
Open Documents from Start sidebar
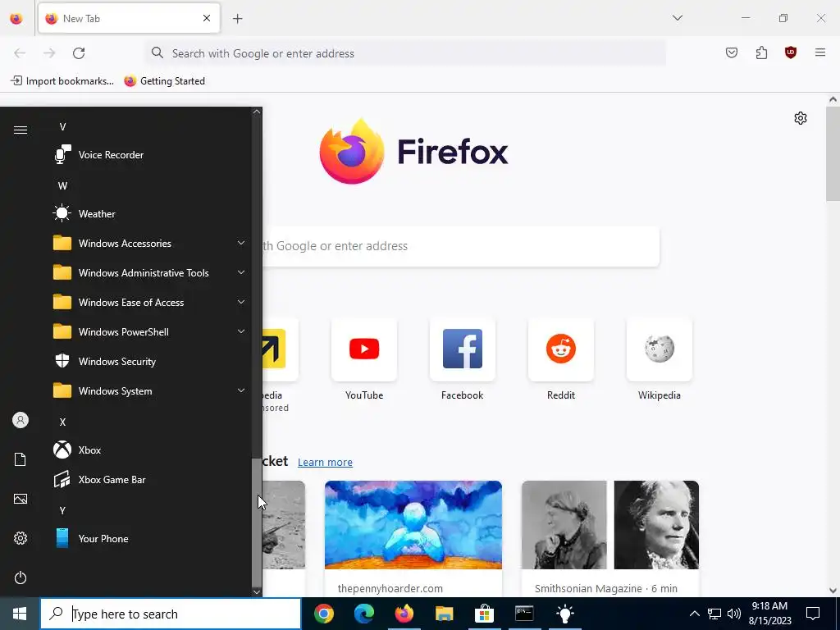coord(21,459)
